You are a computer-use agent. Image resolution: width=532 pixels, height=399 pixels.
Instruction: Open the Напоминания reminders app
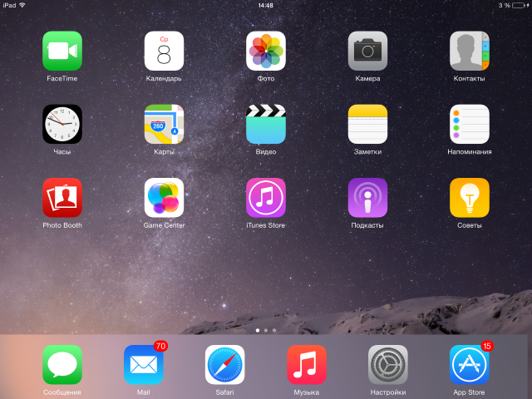pyautogui.click(x=469, y=124)
